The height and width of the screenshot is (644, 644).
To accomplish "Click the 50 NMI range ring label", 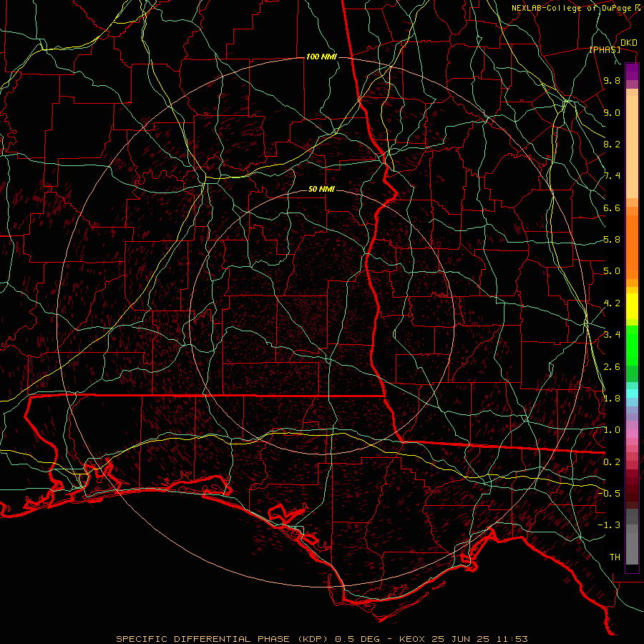I will click(x=321, y=189).
